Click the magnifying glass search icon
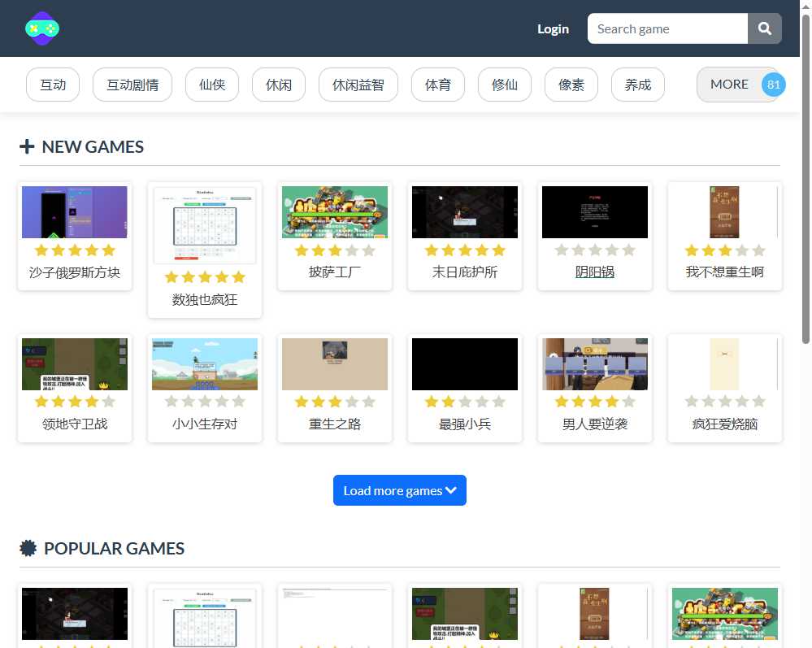The height and width of the screenshot is (648, 812). (x=764, y=28)
